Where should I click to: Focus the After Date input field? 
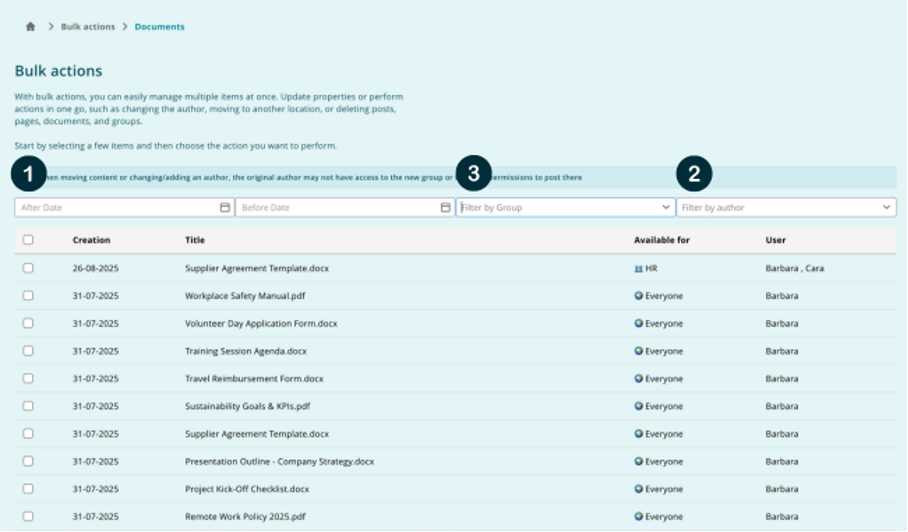125,207
